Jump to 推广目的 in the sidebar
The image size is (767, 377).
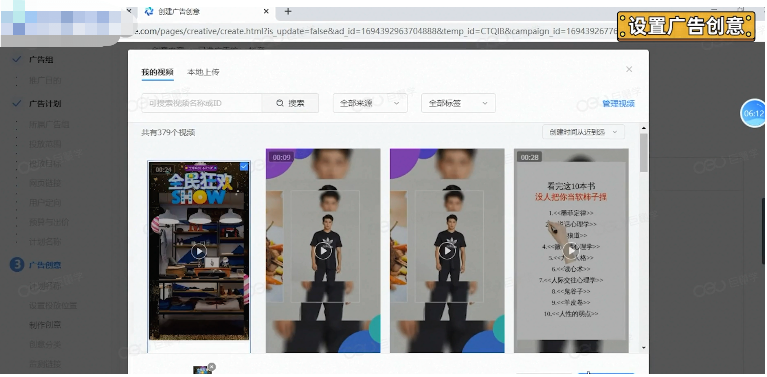pos(45,80)
